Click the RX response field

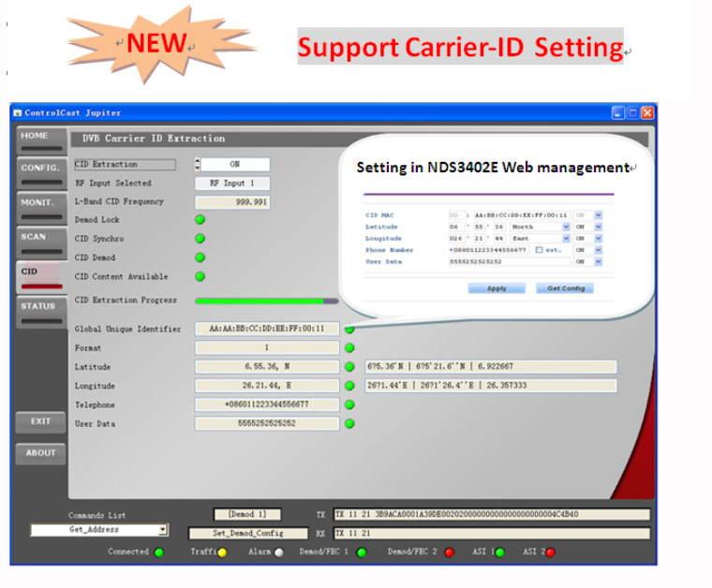(492, 533)
